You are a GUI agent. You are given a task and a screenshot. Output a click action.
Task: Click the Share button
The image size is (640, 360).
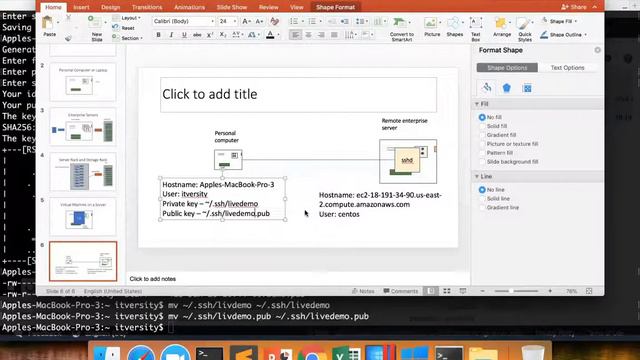point(573,7)
